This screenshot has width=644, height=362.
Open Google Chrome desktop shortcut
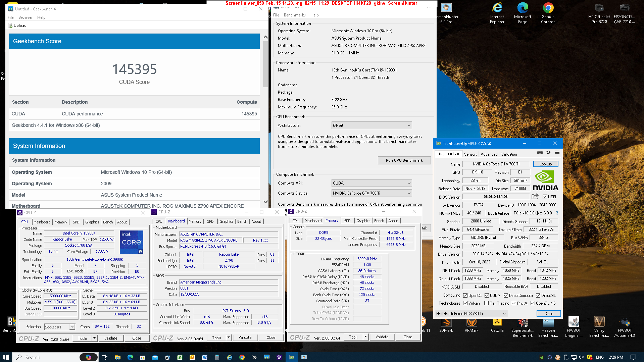(x=548, y=13)
